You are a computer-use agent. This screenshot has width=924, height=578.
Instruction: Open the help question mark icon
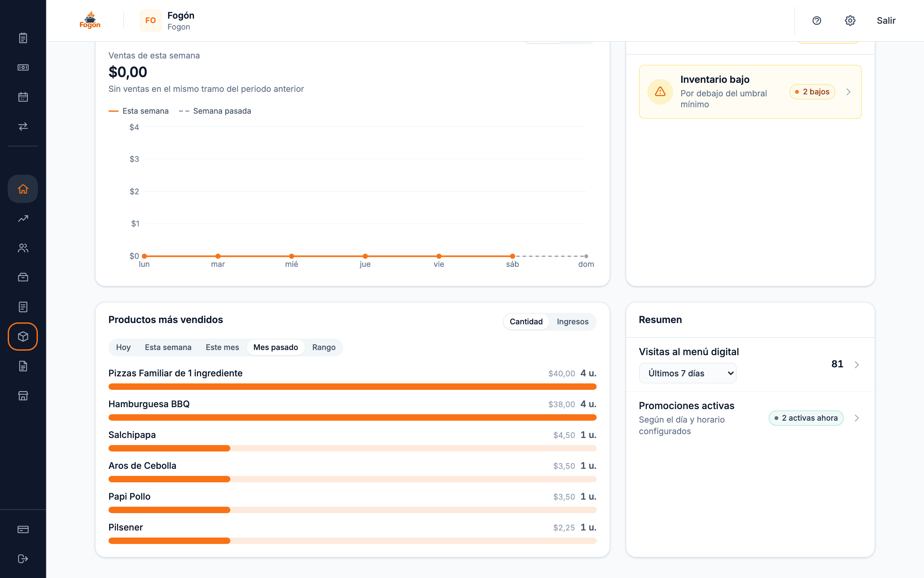click(x=817, y=21)
